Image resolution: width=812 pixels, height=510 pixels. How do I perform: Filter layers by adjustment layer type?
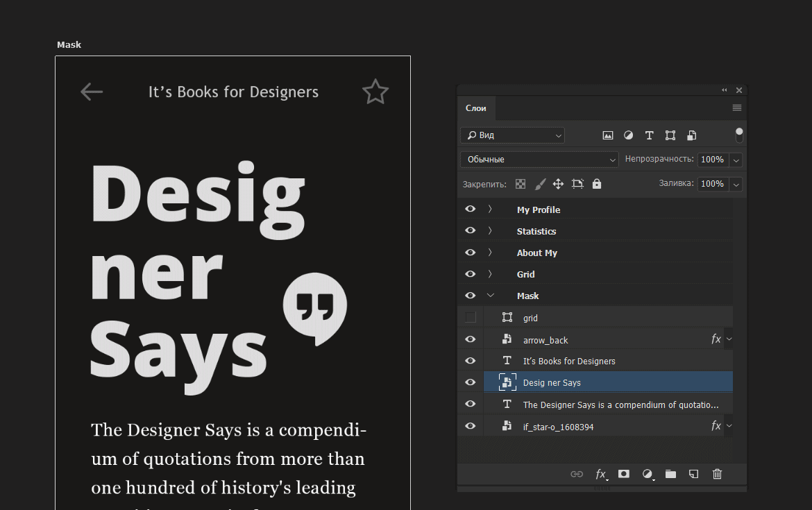click(x=628, y=135)
